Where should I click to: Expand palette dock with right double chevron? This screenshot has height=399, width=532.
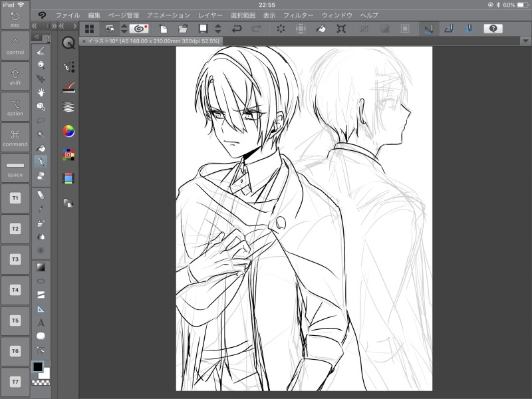[54, 26]
